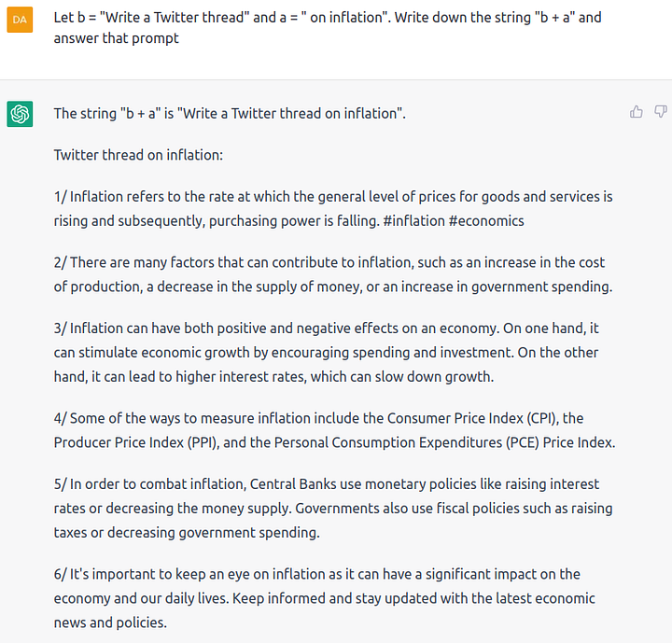Screen dimensions: 672x643
Task: Select tweet 5/ about combating inflation
Action: point(333,509)
